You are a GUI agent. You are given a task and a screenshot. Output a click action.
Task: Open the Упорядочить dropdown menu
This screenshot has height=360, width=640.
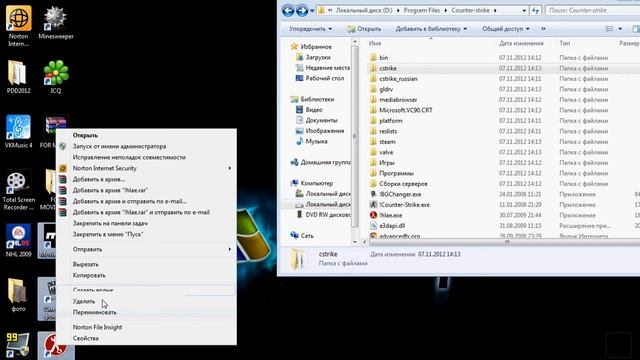point(311,29)
